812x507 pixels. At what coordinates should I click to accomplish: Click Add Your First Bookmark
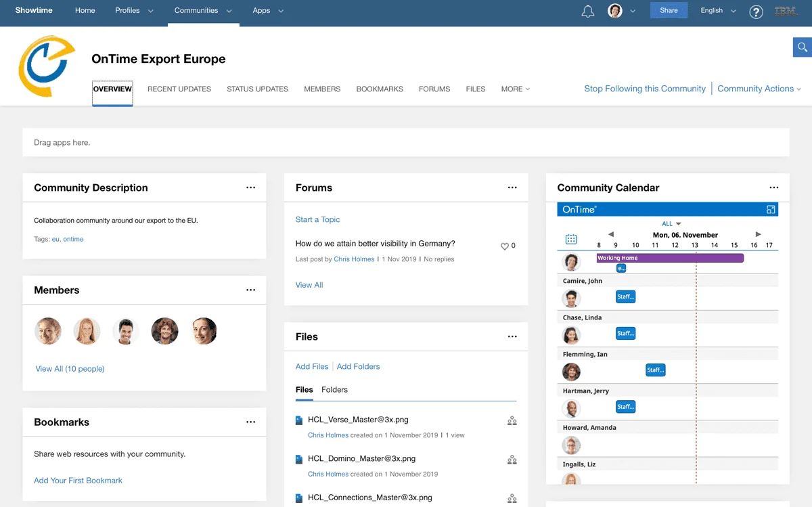tap(78, 481)
